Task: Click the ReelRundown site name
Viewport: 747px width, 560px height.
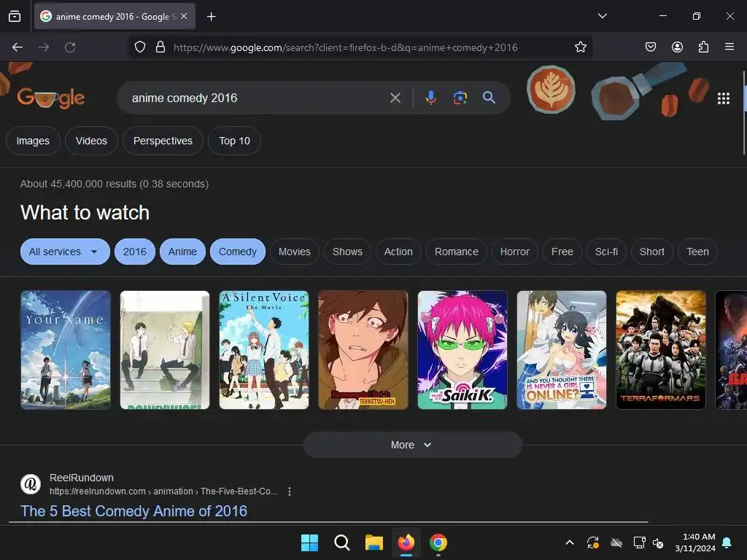Action: (82, 478)
